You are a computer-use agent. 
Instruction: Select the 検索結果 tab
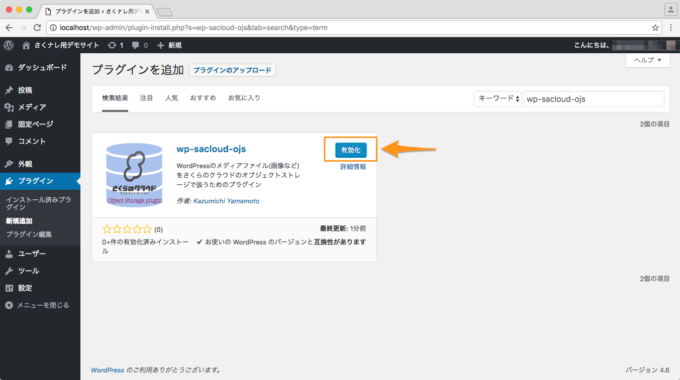pyautogui.click(x=115, y=98)
